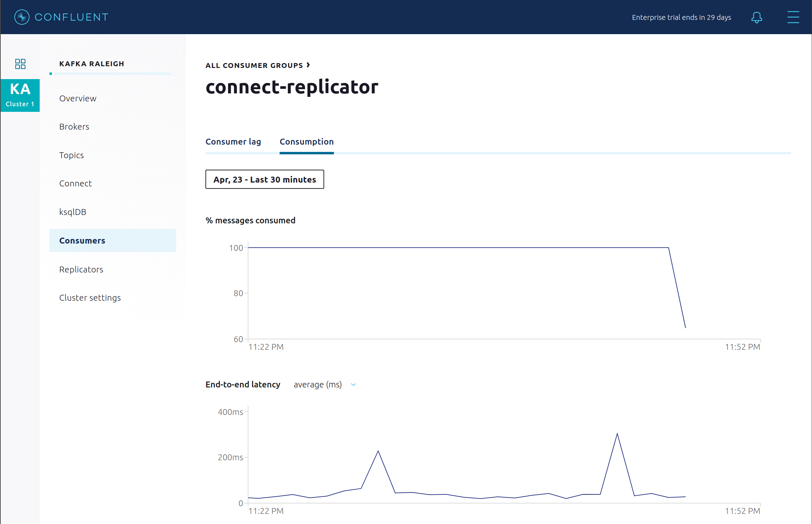812x524 pixels.
Task: Open the notifications bell icon
Action: point(757,17)
